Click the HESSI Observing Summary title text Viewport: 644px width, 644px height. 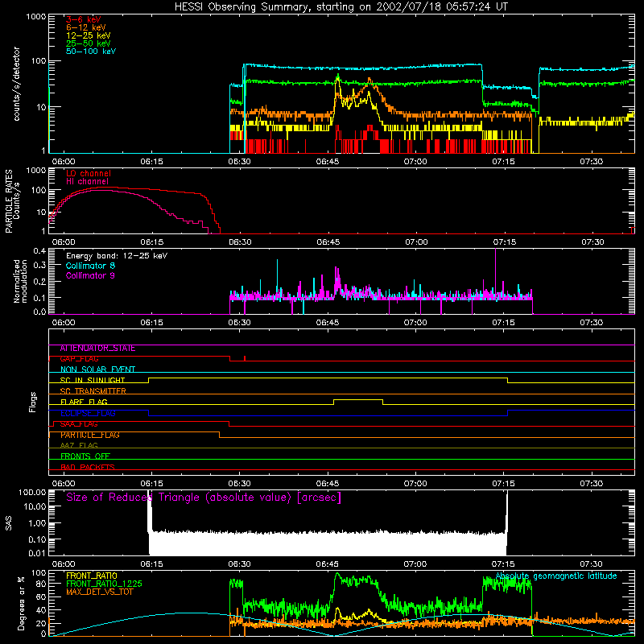point(341,7)
